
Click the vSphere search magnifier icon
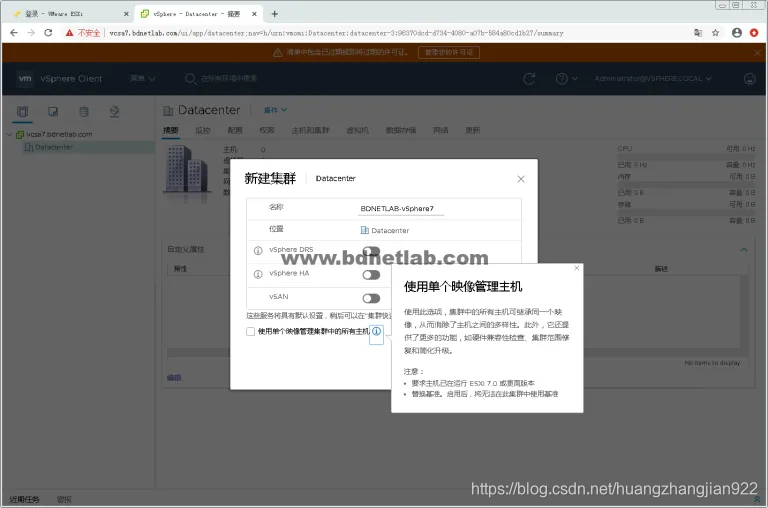click(x=191, y=78)
